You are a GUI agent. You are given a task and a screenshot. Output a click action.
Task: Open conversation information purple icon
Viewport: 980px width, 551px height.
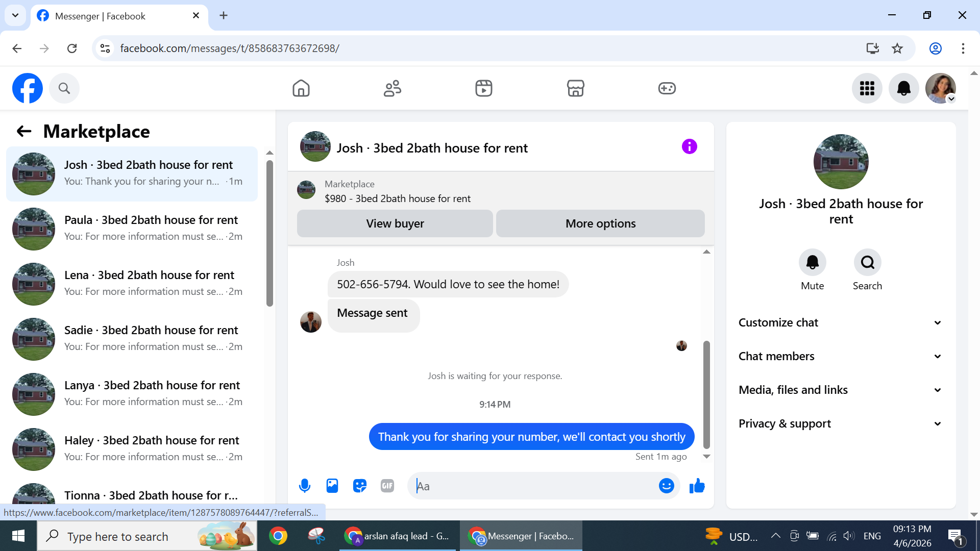[690, 147]
